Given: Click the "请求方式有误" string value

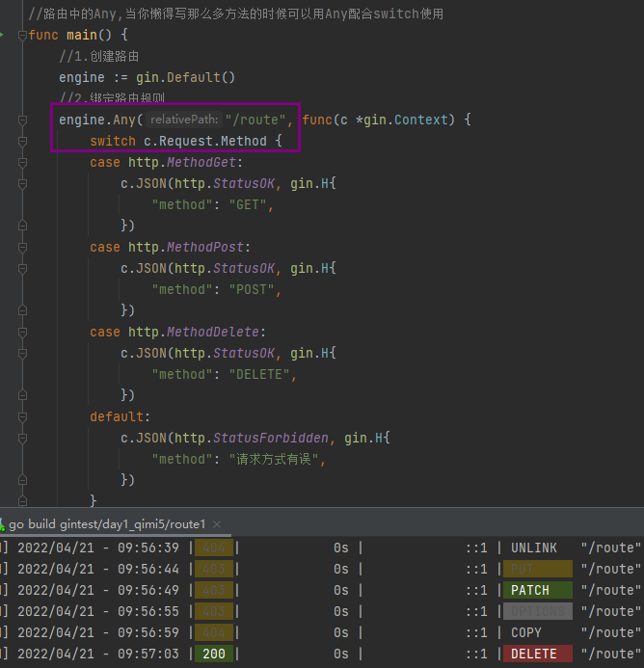Looking at the screenshot, I should pyautogui.click(x=274, y=459).
